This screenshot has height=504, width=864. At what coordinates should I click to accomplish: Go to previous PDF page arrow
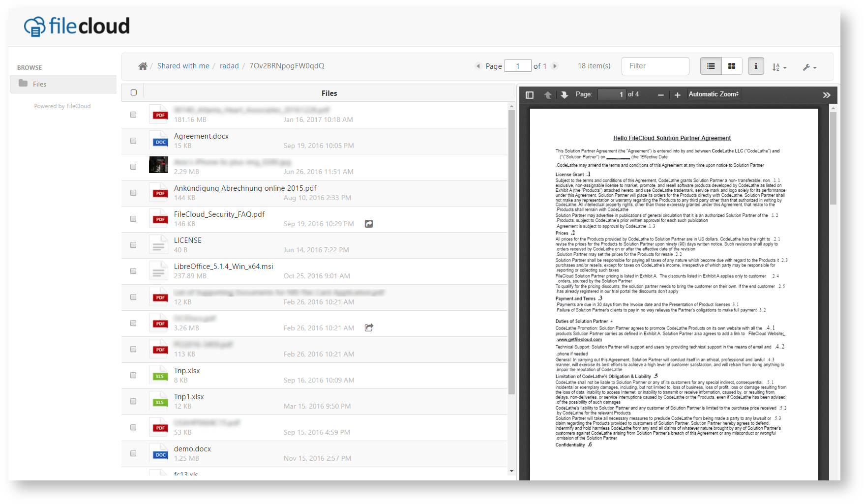tap(548, 95)
